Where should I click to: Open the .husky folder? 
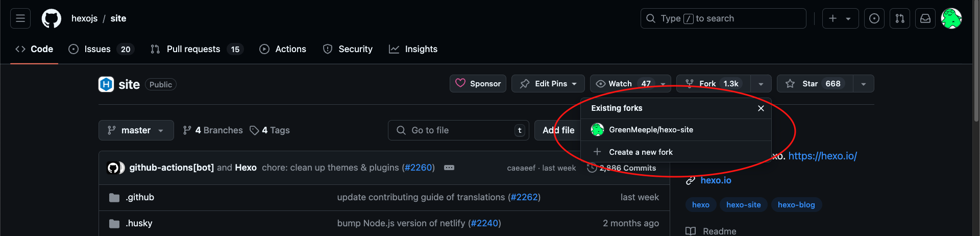[x=139, y=223]
